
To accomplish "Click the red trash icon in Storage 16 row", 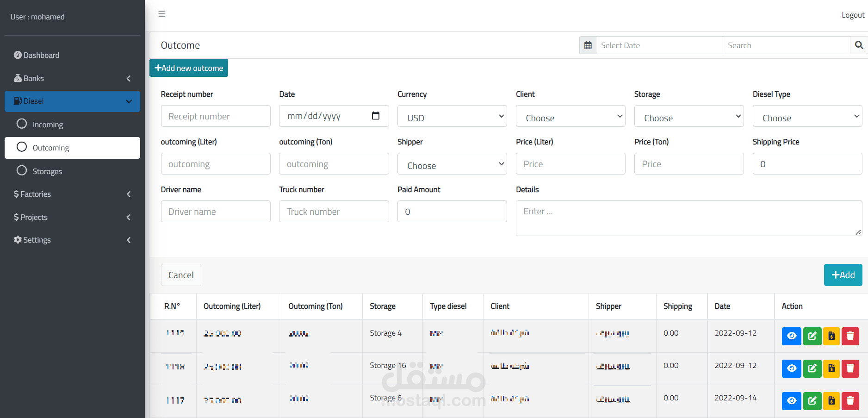I will pos(850,368).
